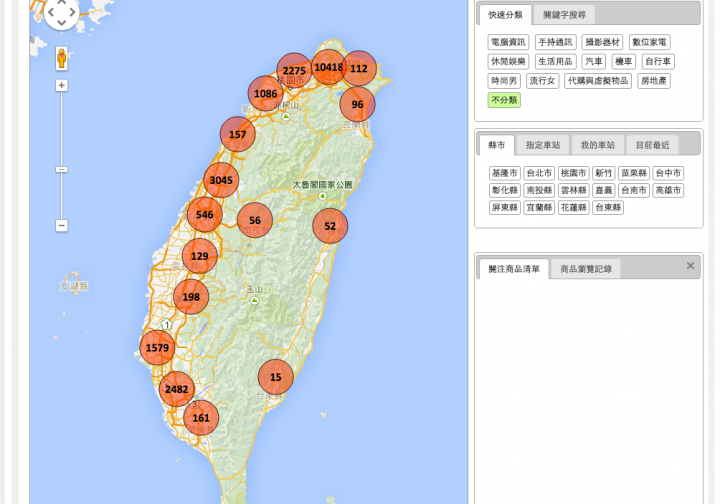Open the 10418 cluster marker
The image size is (720, 504).
click(x=329, y=67)
